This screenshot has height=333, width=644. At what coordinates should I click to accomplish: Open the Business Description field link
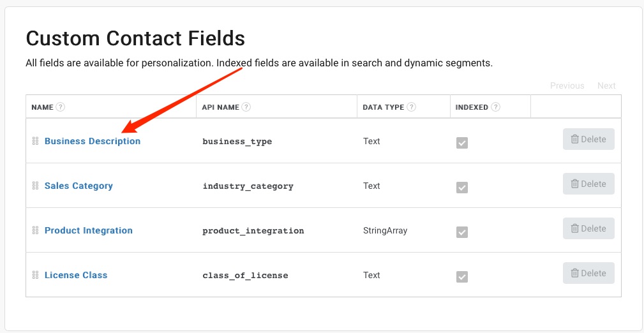coord(93,141)
